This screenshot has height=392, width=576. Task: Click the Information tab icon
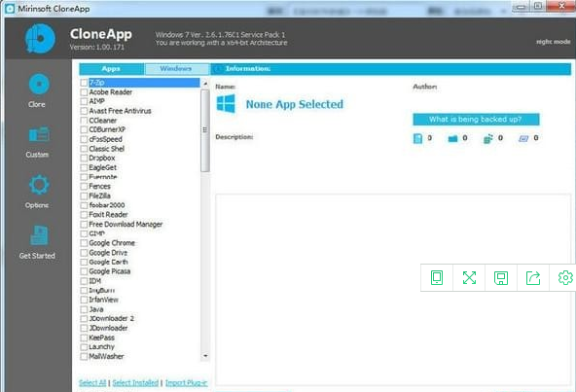[218, 69]
